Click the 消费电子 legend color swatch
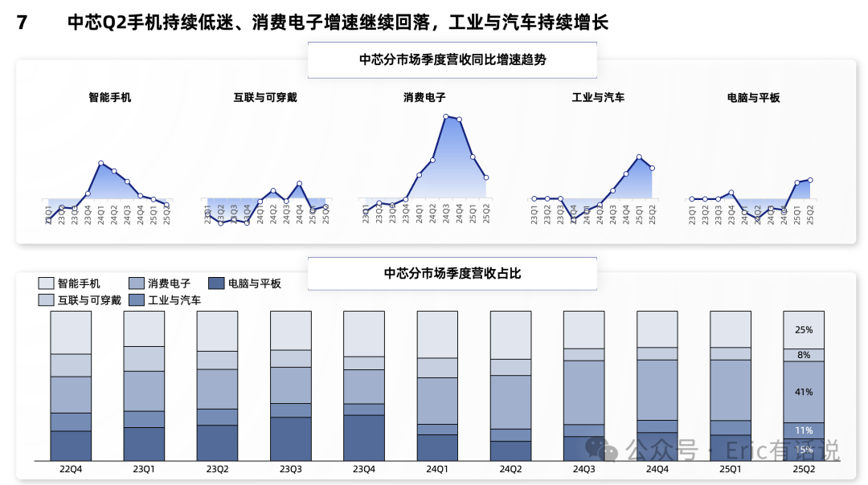Viewport: 868px width, 485px height. pos(136,283)
